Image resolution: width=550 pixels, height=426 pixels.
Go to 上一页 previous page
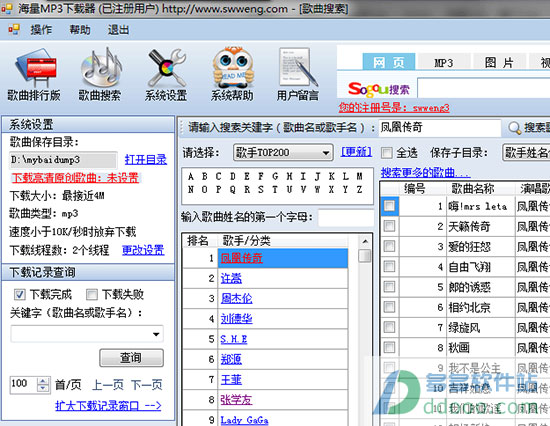pyautogui.click(x=108, y=385)
